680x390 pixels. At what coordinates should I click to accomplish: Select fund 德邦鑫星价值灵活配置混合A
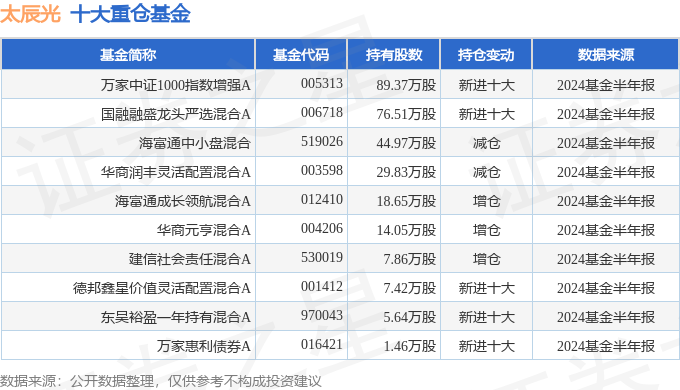pyautogui.click(x=162, y=288)
